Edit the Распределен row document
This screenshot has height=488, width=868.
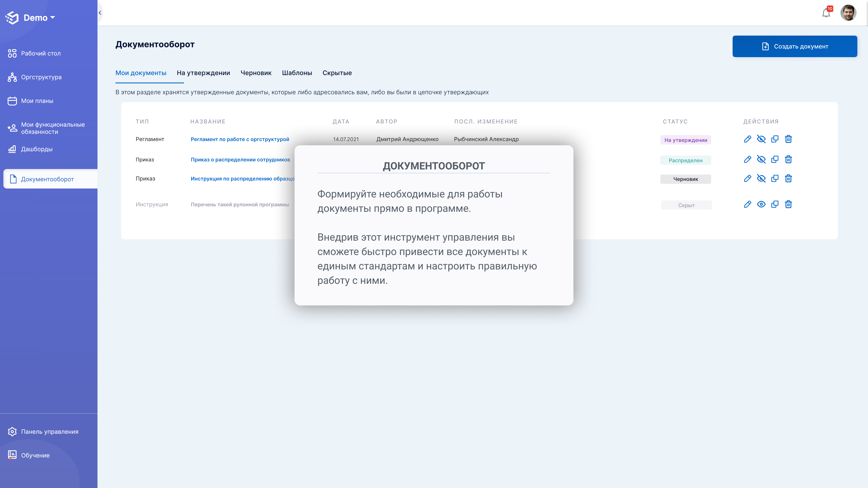(x=747, y=159)
